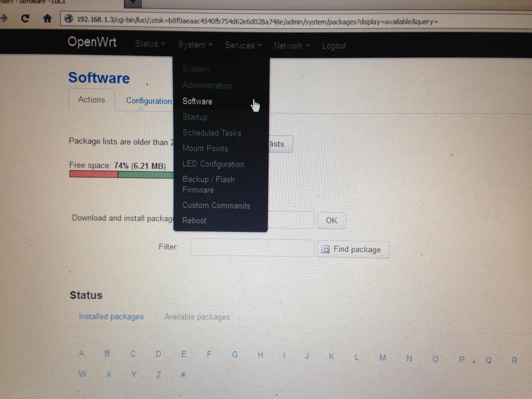The image size is (532, 399).
Task: Filter packages by letter Z
Action: click(159, 375)
